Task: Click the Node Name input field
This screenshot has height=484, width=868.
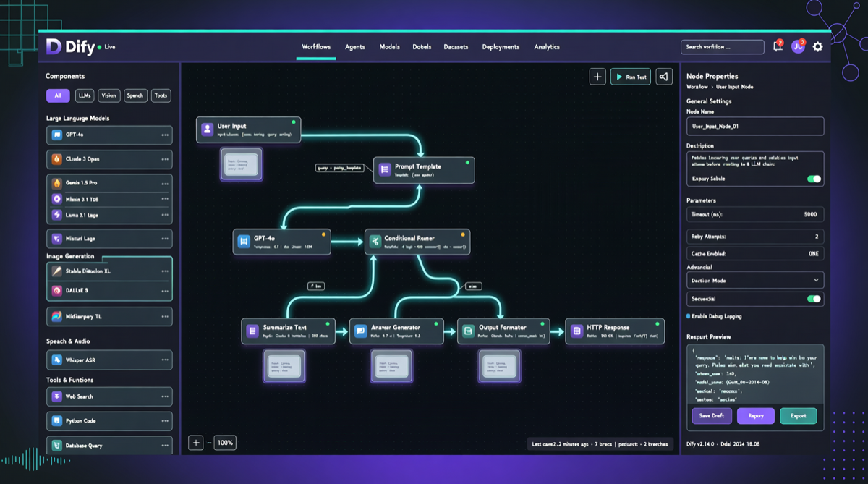Action: pyautogui.click(x=755, y=126)
